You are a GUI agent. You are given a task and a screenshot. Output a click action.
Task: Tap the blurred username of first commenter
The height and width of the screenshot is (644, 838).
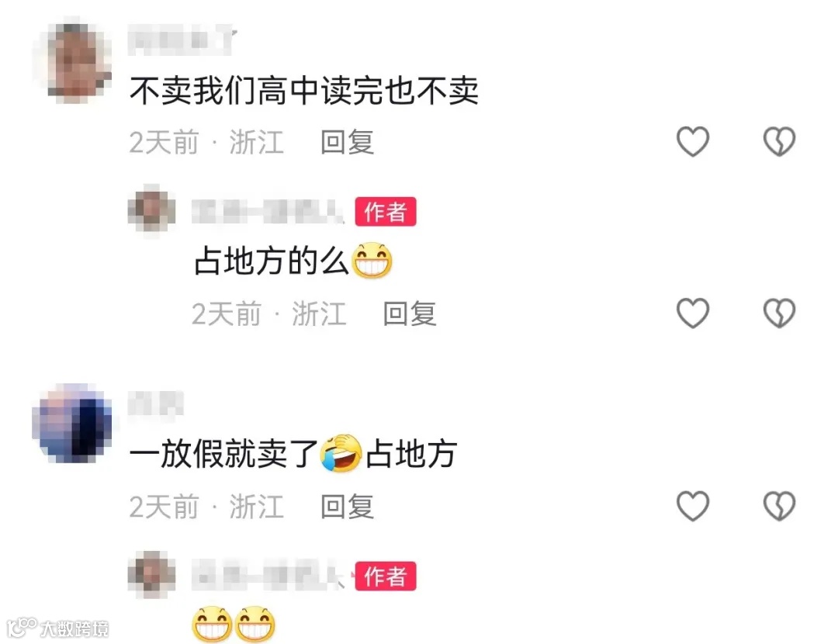182,42
